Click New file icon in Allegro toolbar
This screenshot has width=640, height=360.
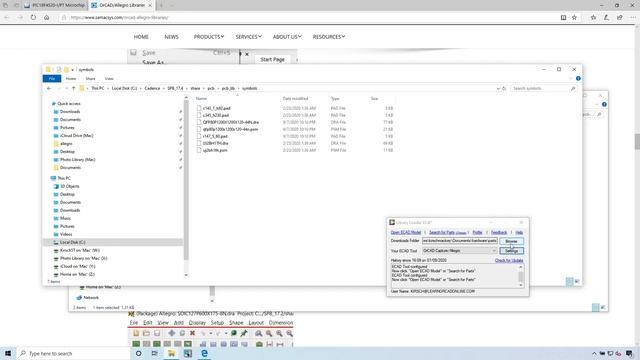point(136,333)
